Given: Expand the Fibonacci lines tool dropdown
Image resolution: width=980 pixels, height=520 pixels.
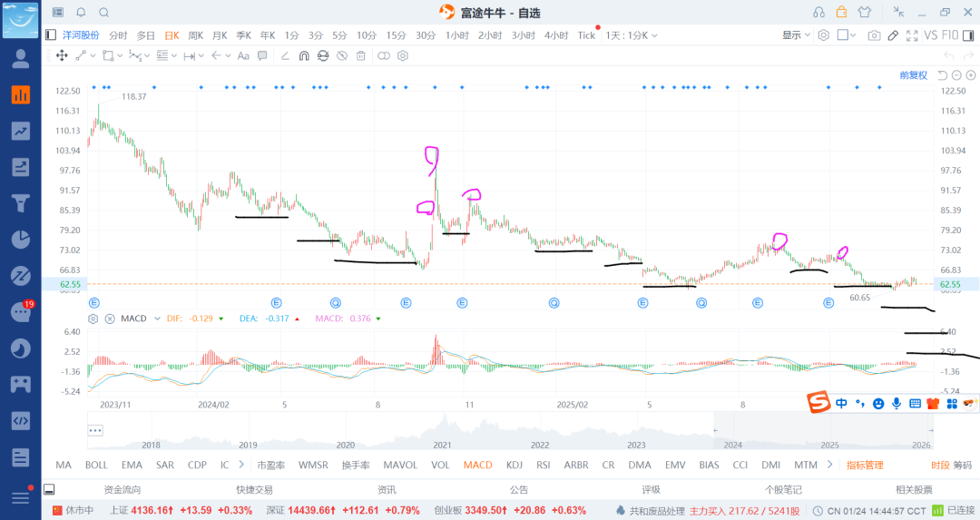Looking at the screenshot, I should (x=173, y=55).
